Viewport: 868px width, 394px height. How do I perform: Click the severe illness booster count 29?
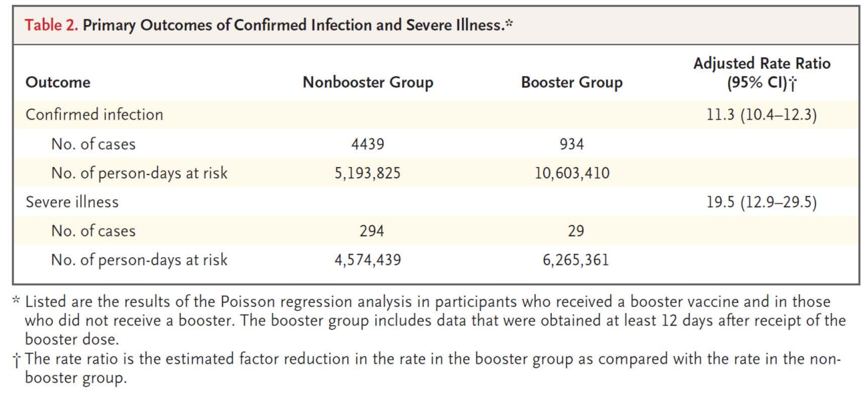(575, 231)
